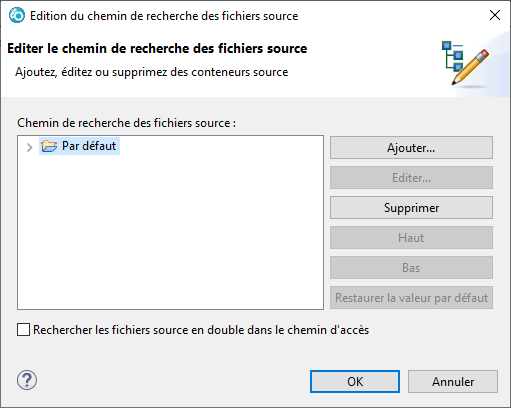This screenshot has height=408, width=511.
Task: Click the folder icon beside Par défaut
Action: pyautogui.click(x=49, y=146)
